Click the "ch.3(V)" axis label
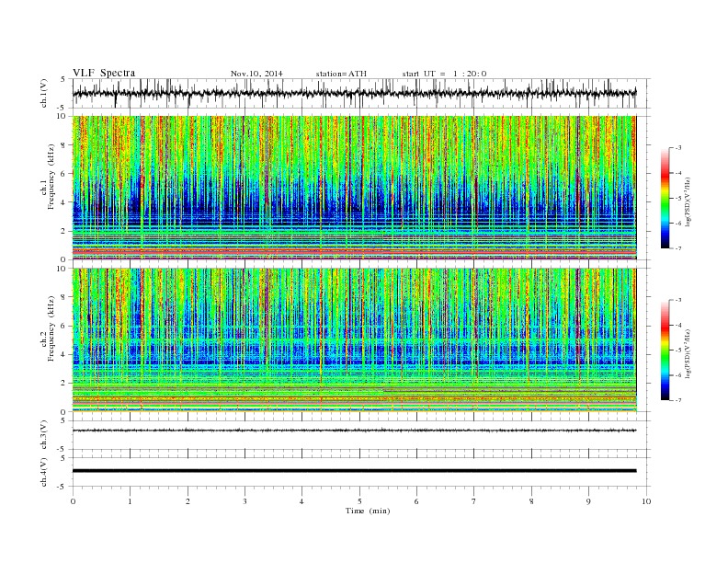Viewport: 728px width, 563px height. (44, 435)
